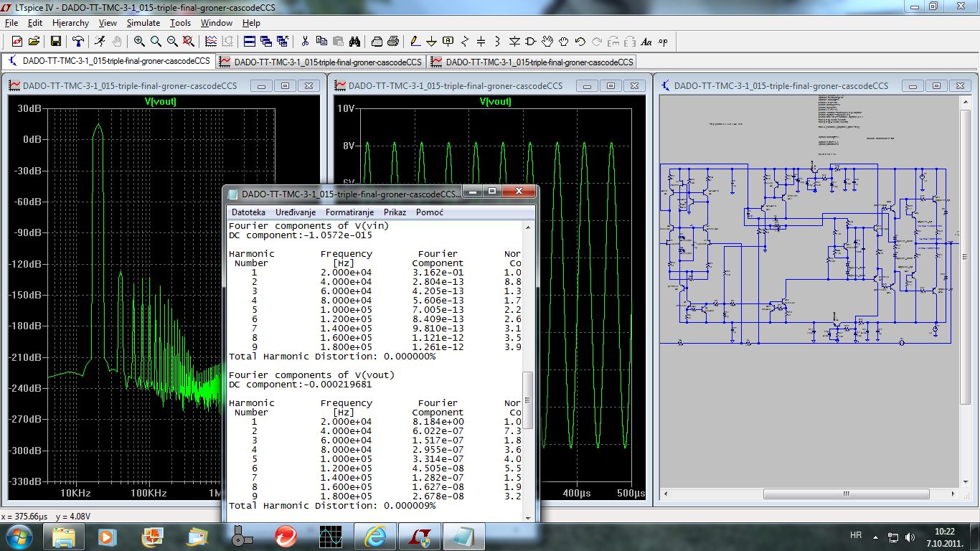Click the schematic horizontal scrollbar right arrow
The width and height of the screenshot is (980, 551).
point(953,494)
